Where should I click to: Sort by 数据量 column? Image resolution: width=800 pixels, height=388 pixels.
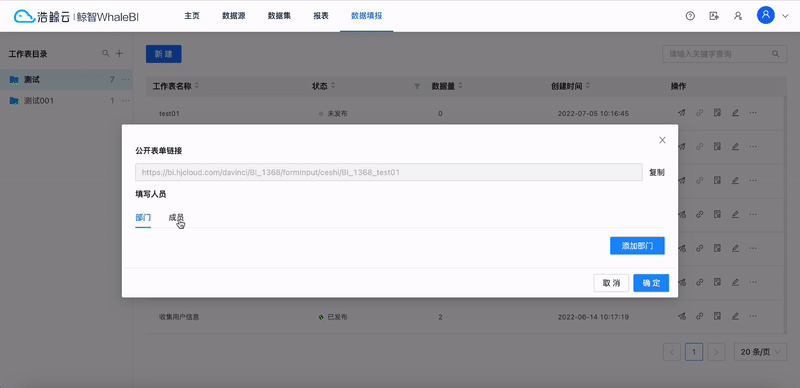tap(460, 86)
